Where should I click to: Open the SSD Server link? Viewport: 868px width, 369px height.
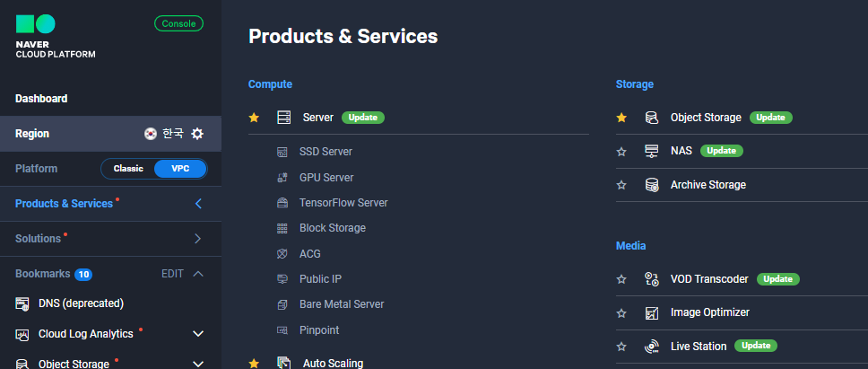tap(325, 152)
